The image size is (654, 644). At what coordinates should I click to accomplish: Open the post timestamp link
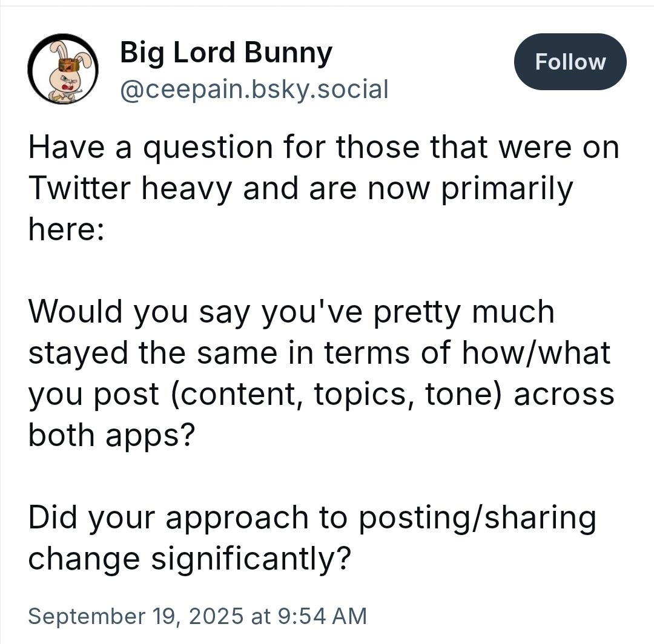point(197,616)
